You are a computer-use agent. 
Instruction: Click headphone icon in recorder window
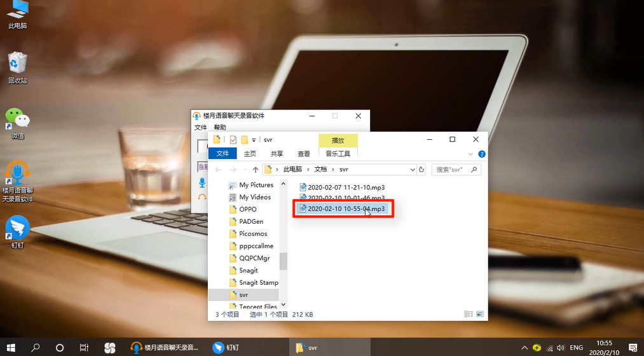tap(202, 197)
